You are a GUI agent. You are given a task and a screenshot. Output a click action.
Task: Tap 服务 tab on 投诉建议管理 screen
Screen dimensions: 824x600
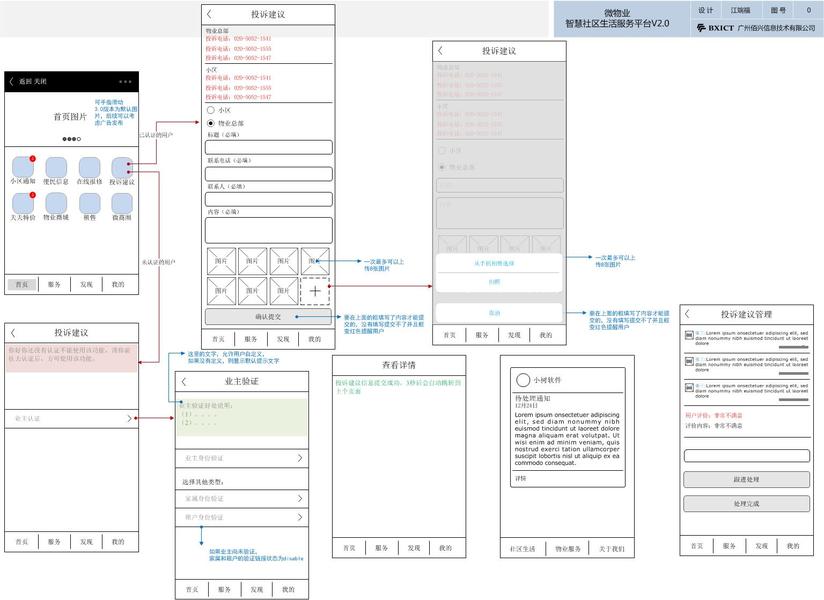[x=729, y=546]
